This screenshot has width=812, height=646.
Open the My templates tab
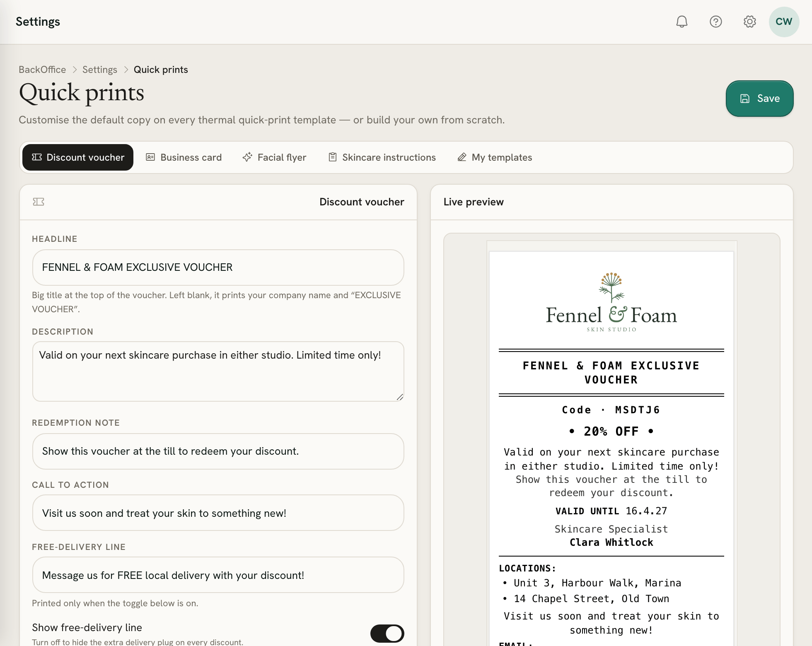pyautogui.click(x=495, y=157)
